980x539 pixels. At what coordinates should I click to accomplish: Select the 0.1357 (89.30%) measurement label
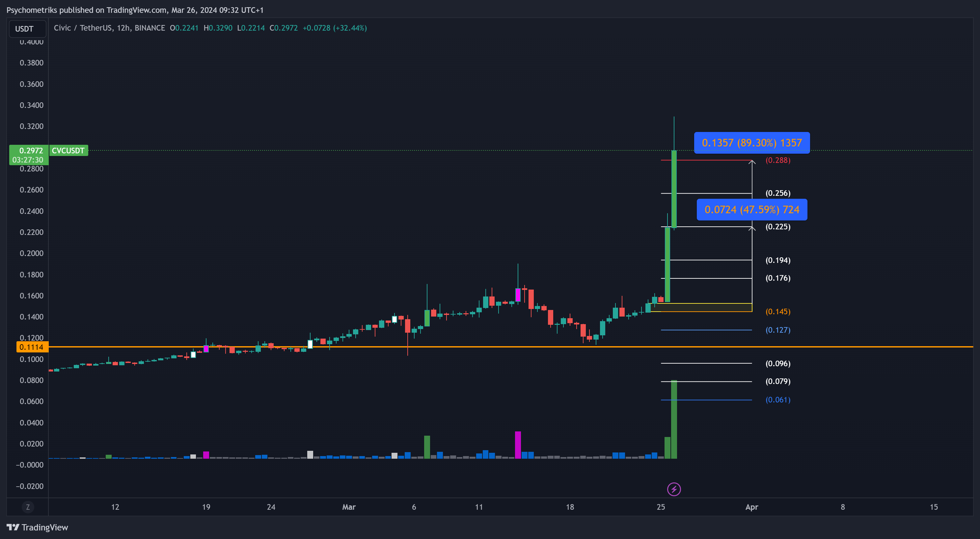point(752,143)
